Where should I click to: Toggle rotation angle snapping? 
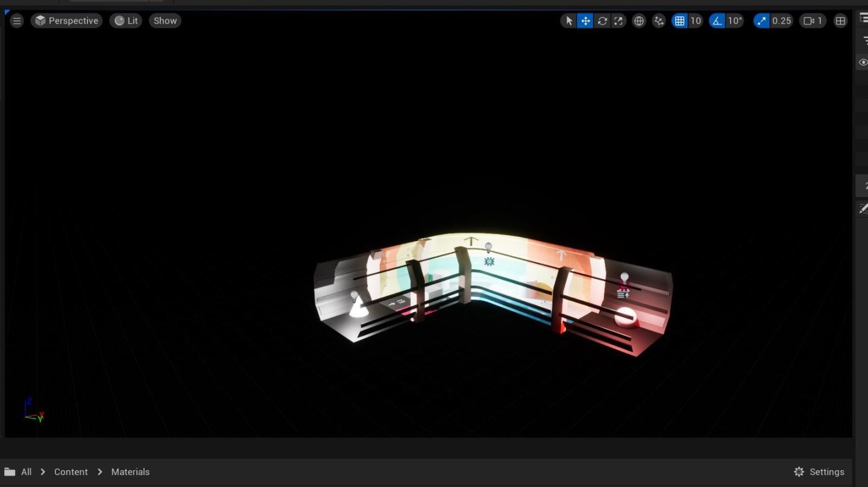click(x=717, y=21)
